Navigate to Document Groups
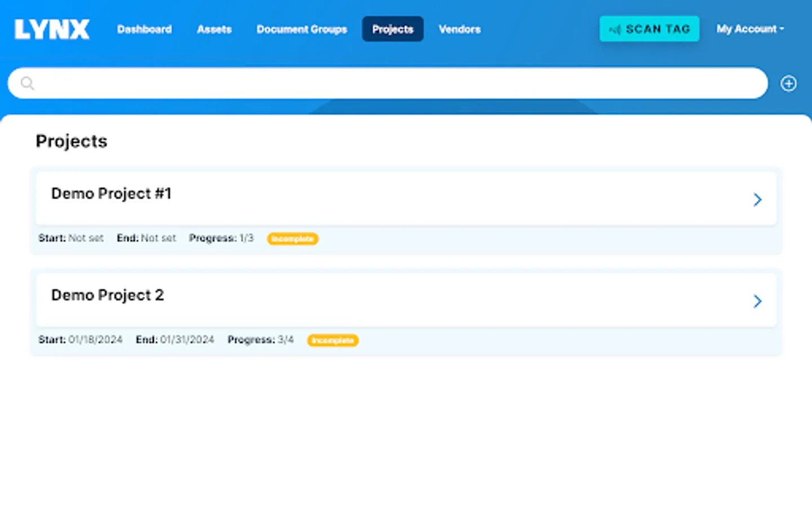 [x=302, y=29]
